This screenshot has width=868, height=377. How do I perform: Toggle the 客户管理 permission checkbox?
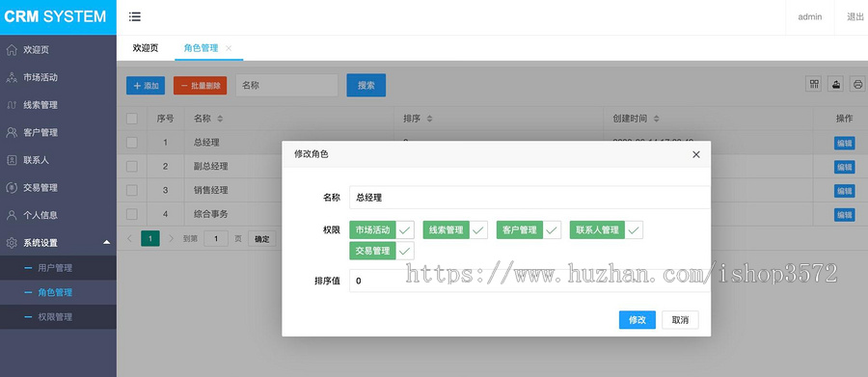[x=529, y=229]
